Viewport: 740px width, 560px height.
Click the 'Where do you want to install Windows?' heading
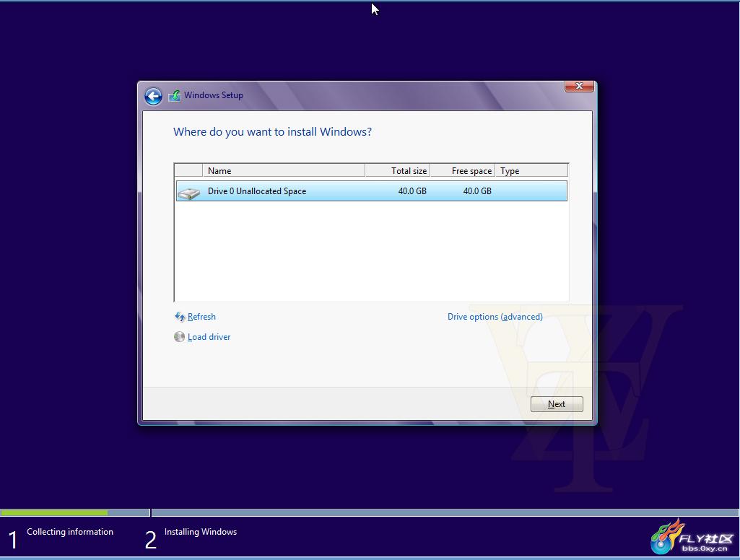pos(272,131)
